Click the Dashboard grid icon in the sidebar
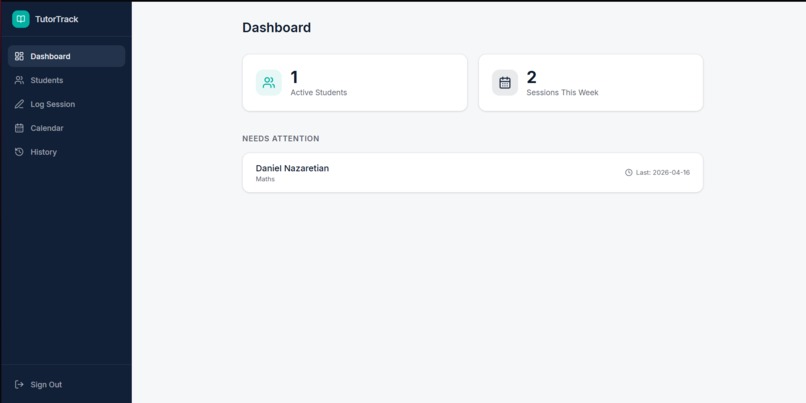Screen dimensions: 806x403 (x=19, y=56)
